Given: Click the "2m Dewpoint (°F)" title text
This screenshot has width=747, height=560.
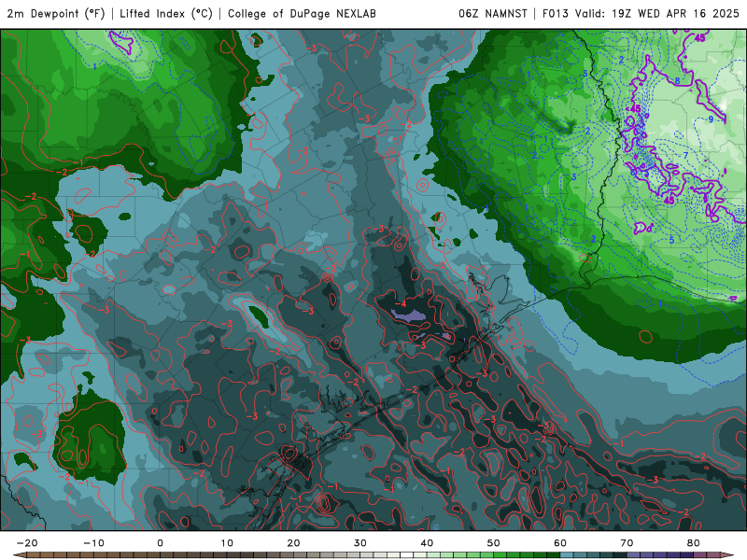Looking at the screenshot, I should [55, 14].
